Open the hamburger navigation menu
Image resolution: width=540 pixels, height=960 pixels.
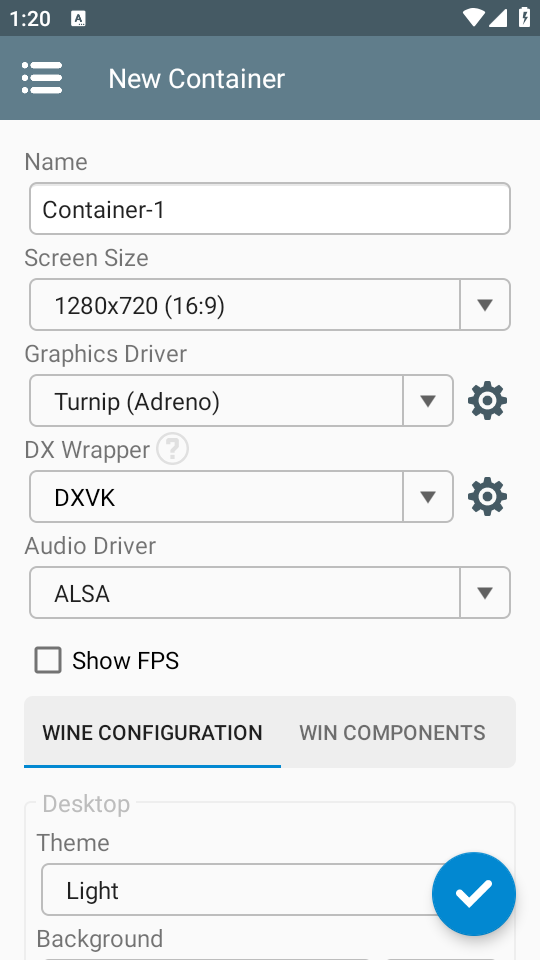pyautogui.click(x=42, y=78)
